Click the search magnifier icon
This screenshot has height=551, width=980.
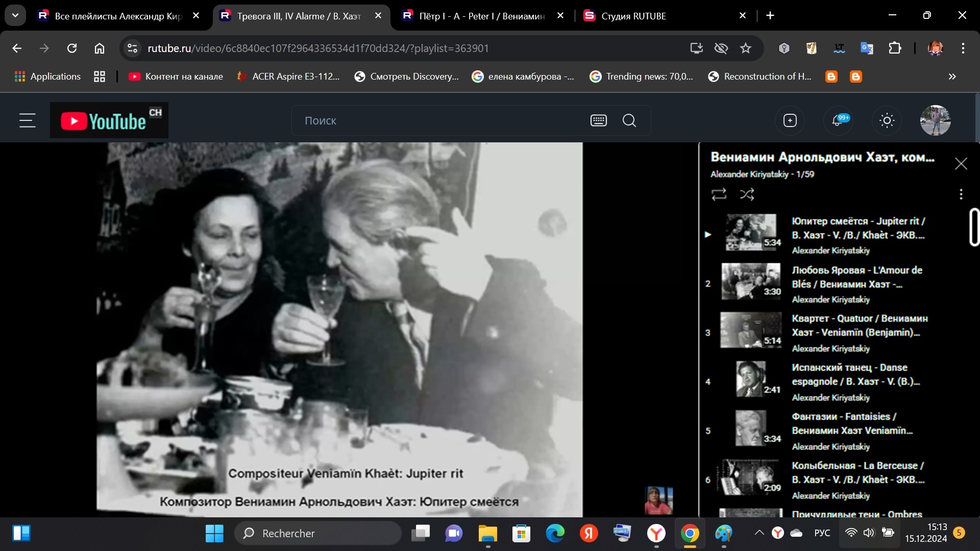click(629, 121)
